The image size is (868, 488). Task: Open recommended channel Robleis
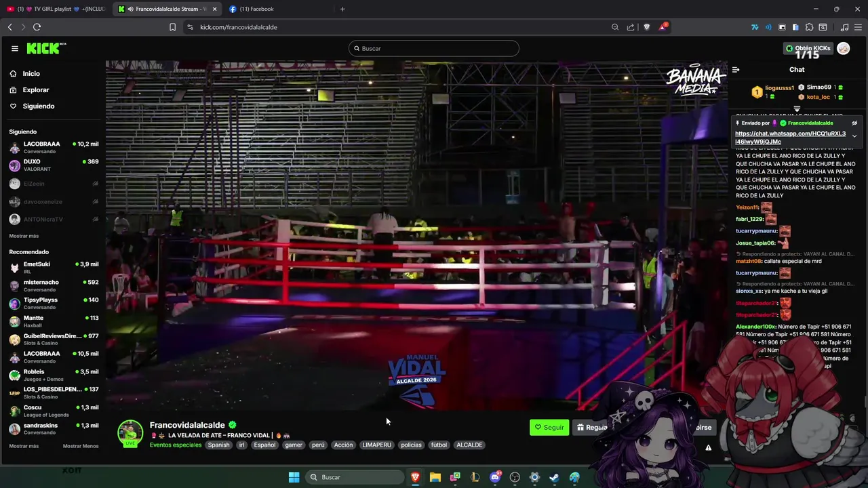coord(54,375)
